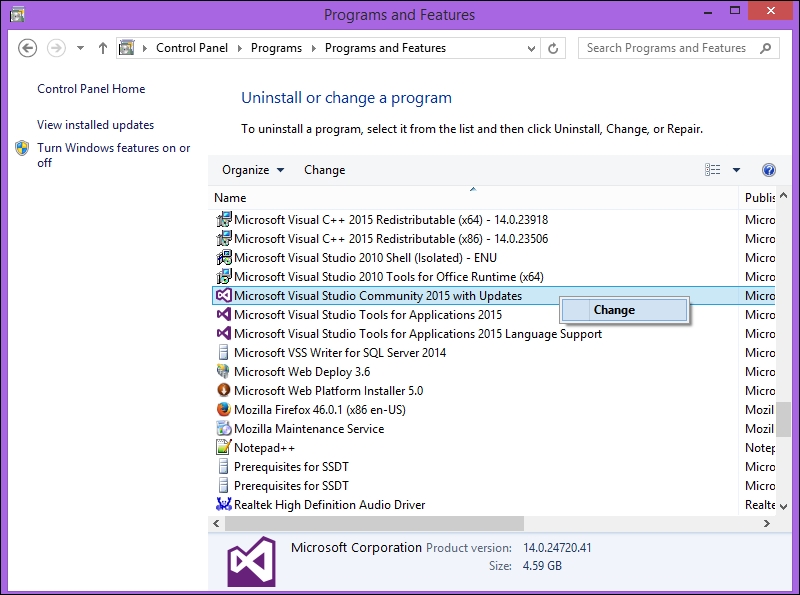Click the vertical scrollbar thumb
Image resolution: width=800 pixels, height=595 pixels.
[x=783, y=419]
